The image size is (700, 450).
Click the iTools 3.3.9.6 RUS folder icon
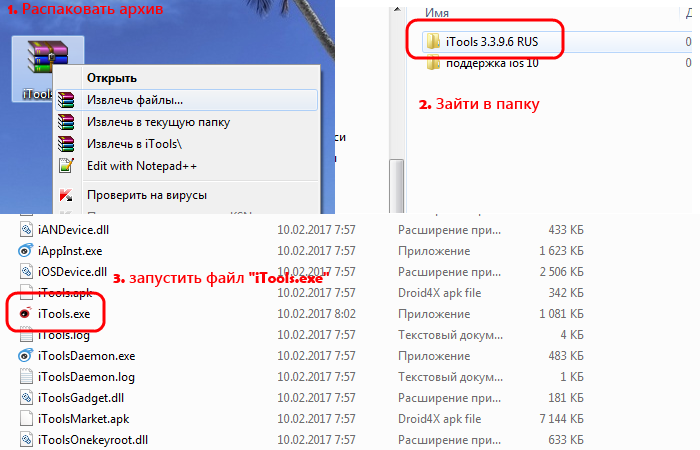pos(432,42)
